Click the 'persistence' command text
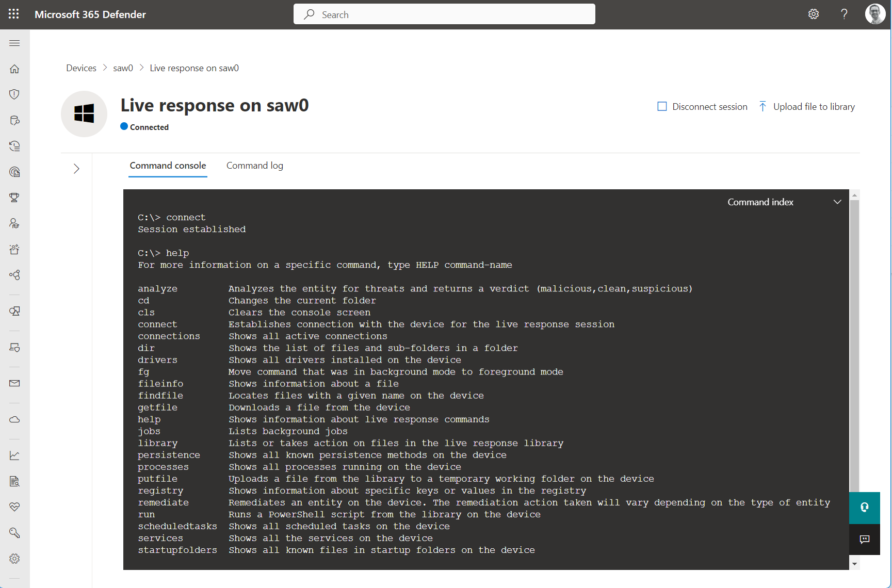 [169, 455]
